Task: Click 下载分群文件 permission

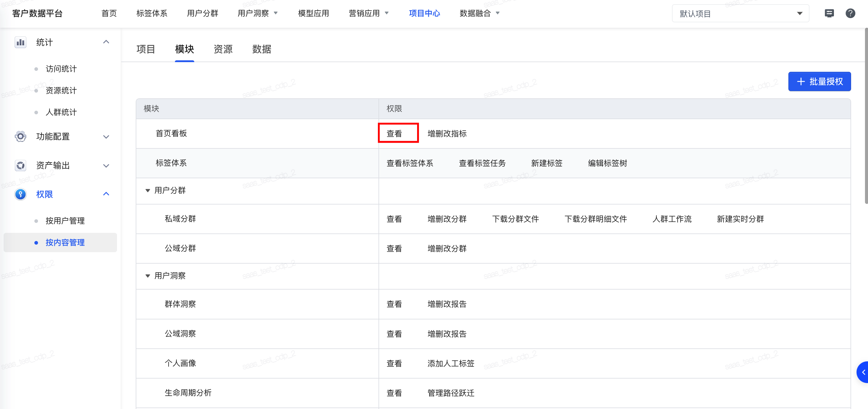Action: 515,219
